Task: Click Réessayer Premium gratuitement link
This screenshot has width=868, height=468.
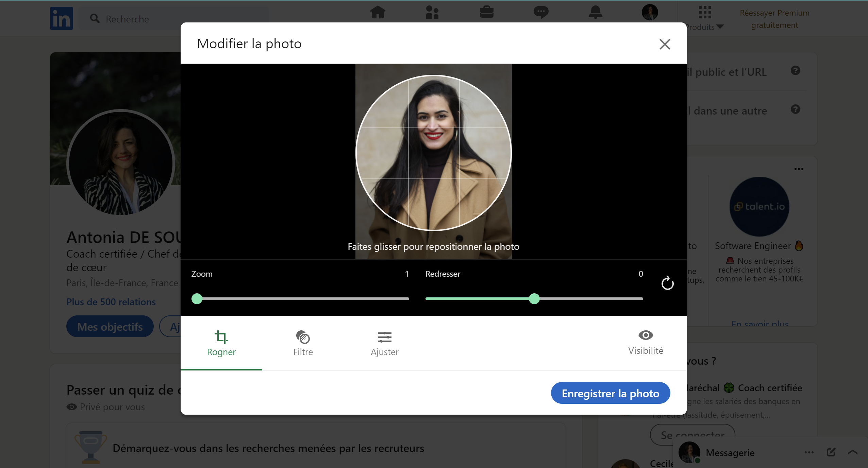Action: (x=774, y=19)
